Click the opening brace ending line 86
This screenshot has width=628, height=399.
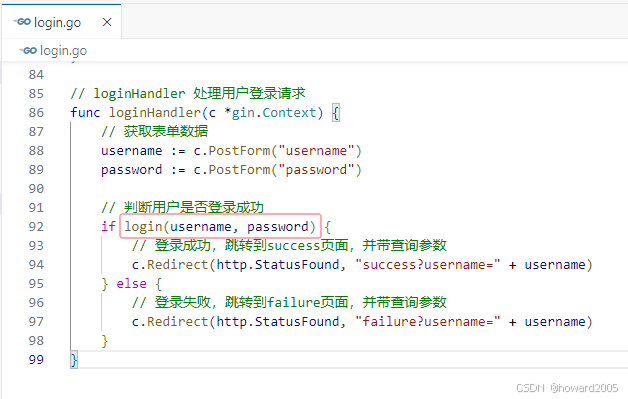tap(336, 113)
